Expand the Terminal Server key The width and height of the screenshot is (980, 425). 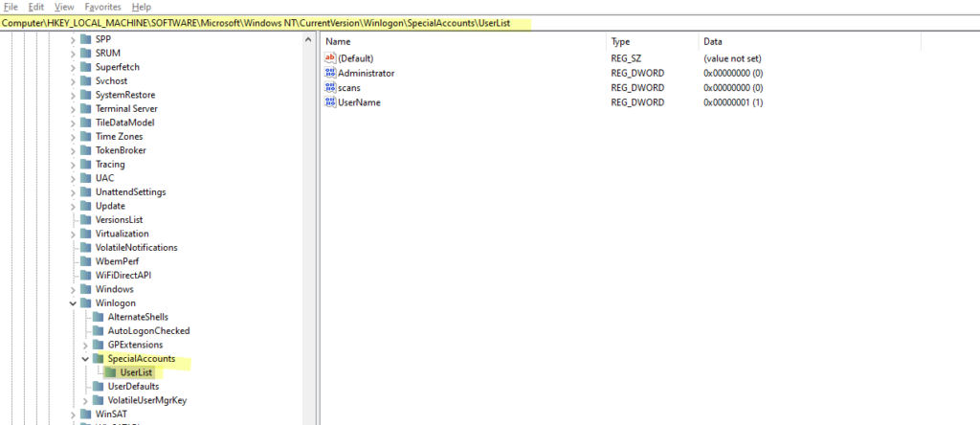pos(73,109)
